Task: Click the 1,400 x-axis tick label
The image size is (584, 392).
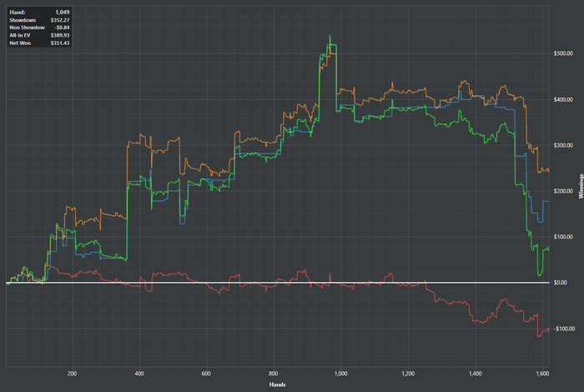Action: click(476, 374)
